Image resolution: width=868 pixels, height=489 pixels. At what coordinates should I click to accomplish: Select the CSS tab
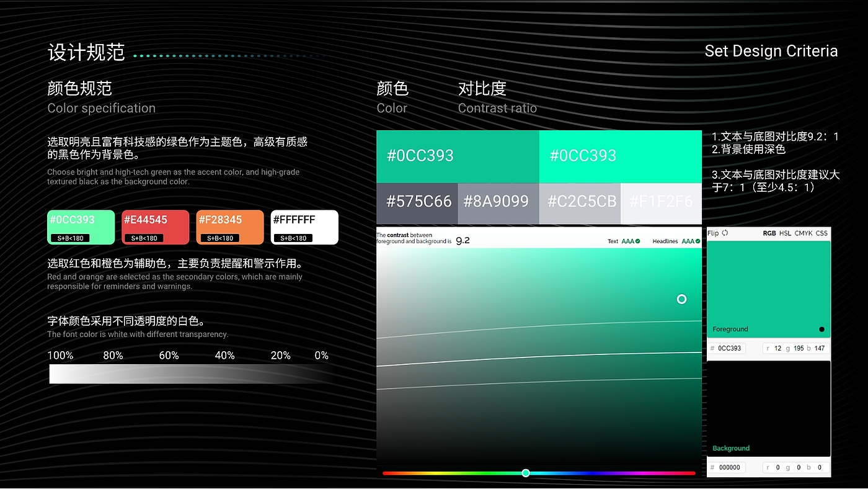pos(821,233)
